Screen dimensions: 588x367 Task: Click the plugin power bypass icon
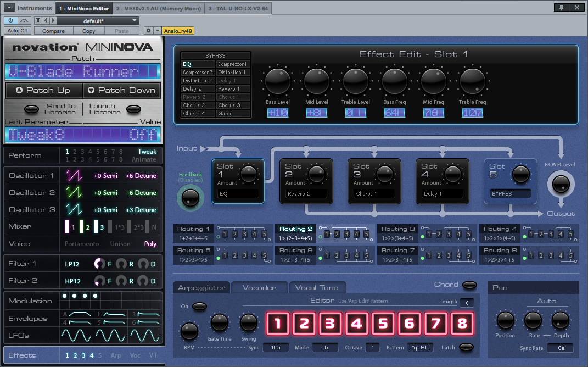point(11,20)
